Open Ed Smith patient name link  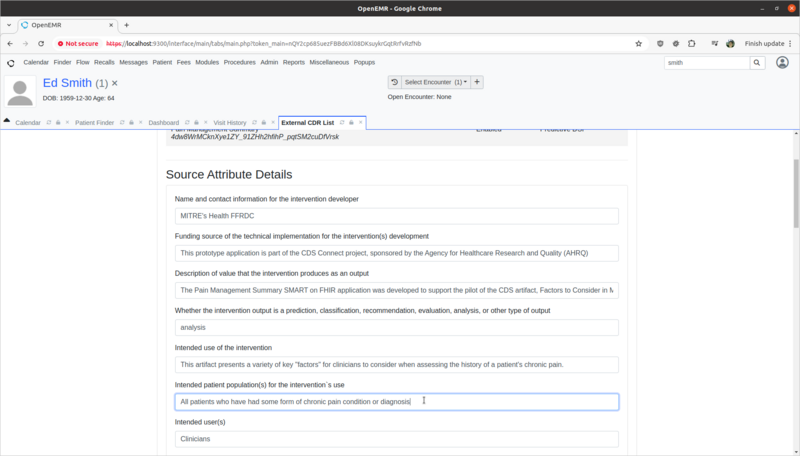(67, 83)
